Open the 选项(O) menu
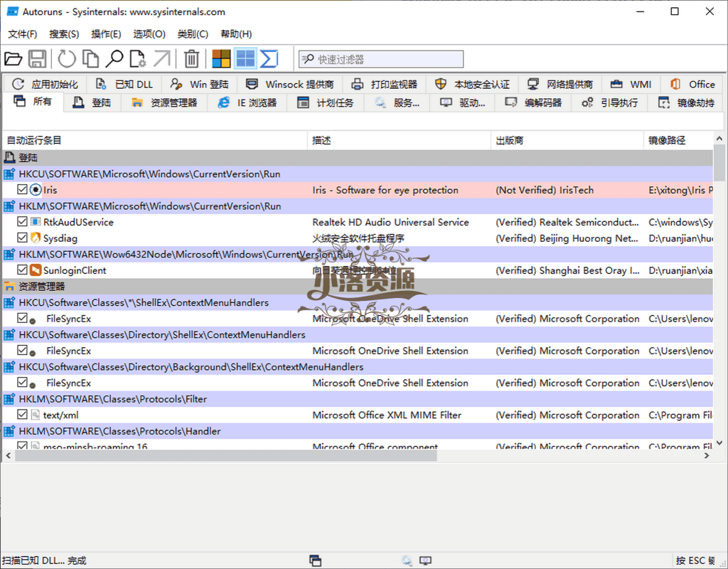This screenshot has height=569, width=728. point(149,34)
